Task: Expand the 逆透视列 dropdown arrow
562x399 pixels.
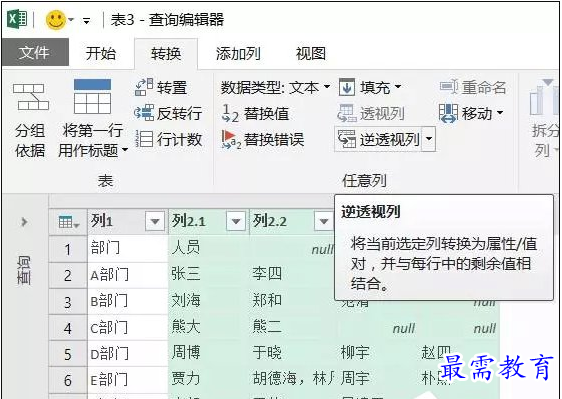Action: [429, 139]
